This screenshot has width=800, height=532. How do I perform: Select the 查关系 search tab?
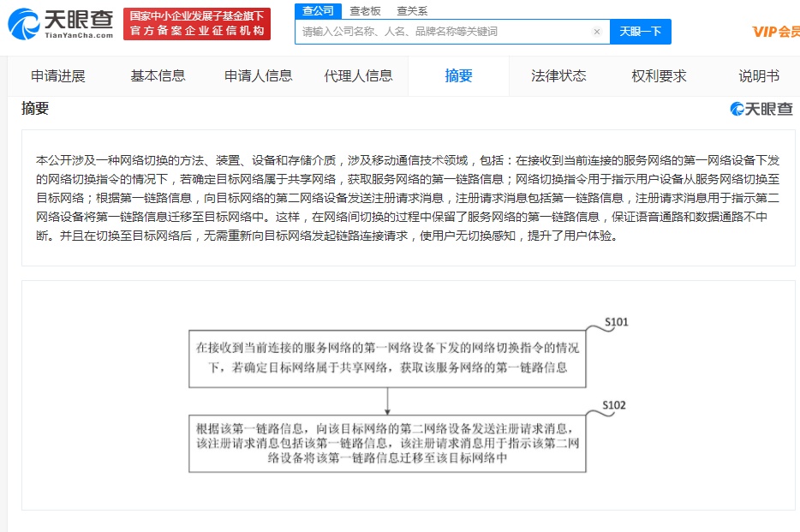pyautogui.click(x=412, y=11)
